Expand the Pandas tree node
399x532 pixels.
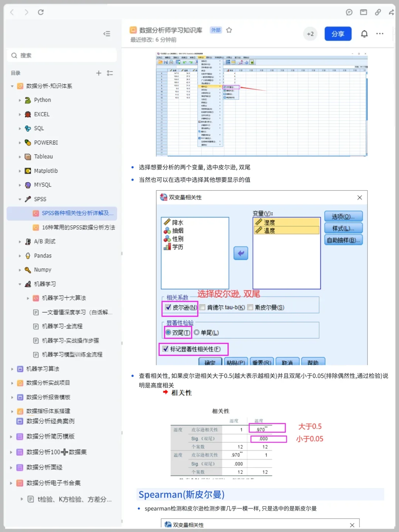[20, 256]
